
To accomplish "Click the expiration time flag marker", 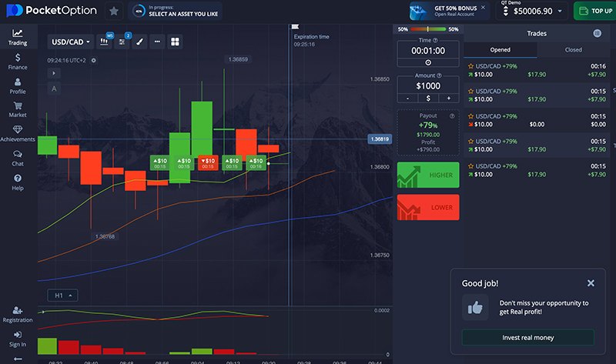I will [x=295, y=27].
